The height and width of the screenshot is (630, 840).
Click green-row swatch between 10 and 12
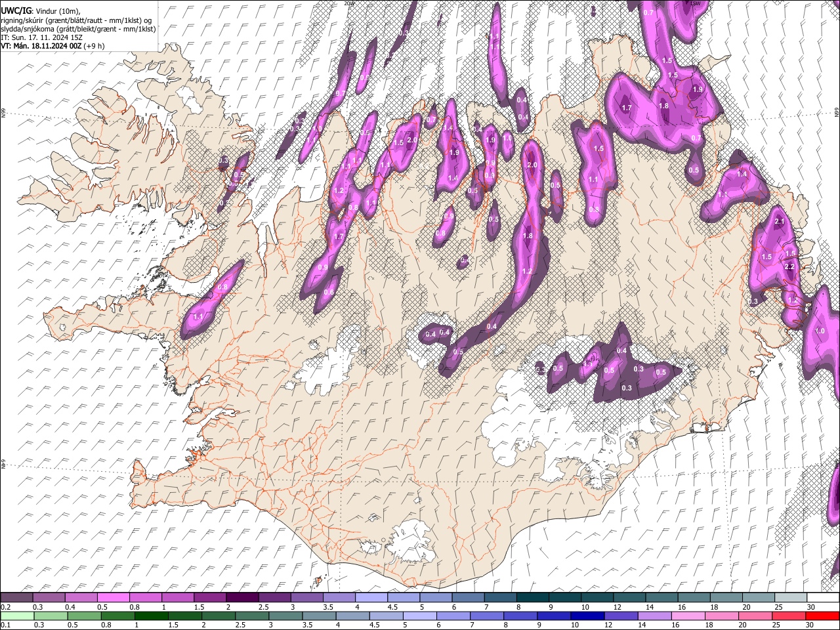pos(587,616)
